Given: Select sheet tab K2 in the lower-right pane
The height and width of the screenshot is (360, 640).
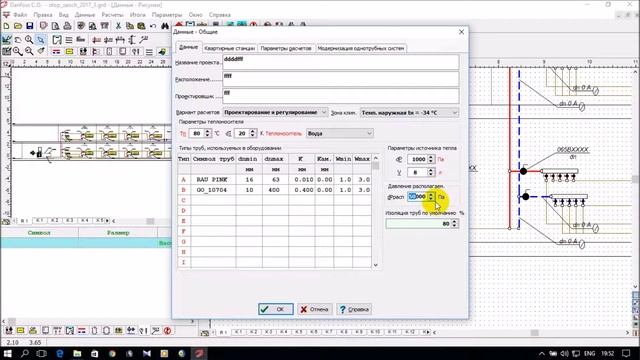Looking at the screenshot, I should (254, 332).
